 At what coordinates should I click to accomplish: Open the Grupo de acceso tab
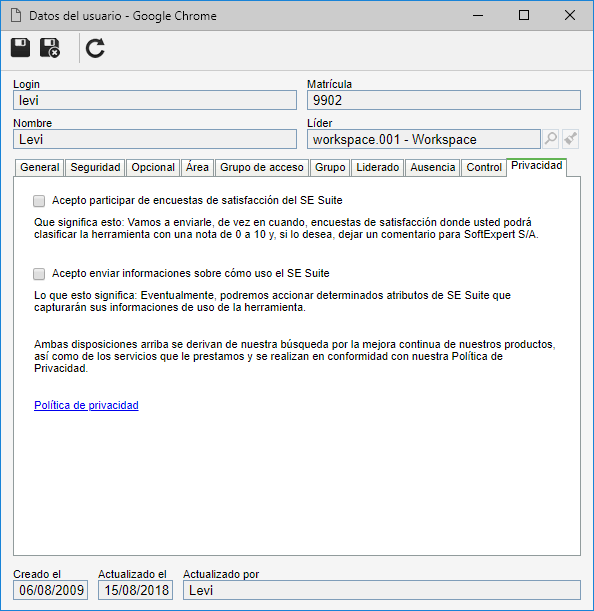262,168
